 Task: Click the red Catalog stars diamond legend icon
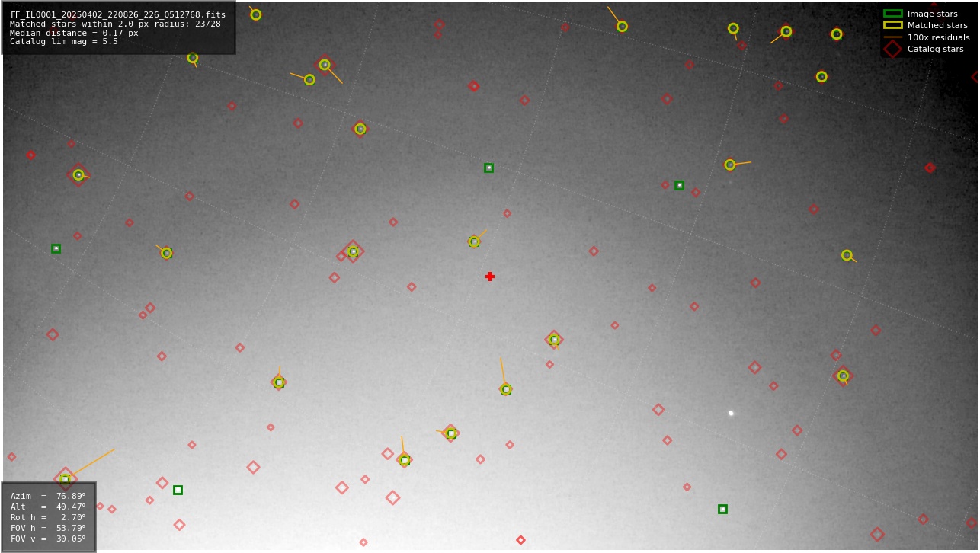point(892,49)
